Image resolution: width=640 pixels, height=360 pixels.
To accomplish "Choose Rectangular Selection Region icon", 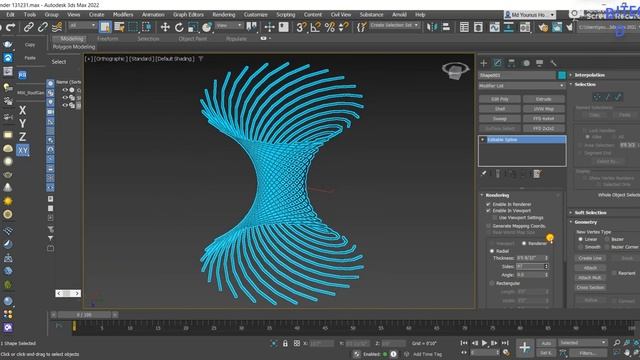I will [133, 27].
